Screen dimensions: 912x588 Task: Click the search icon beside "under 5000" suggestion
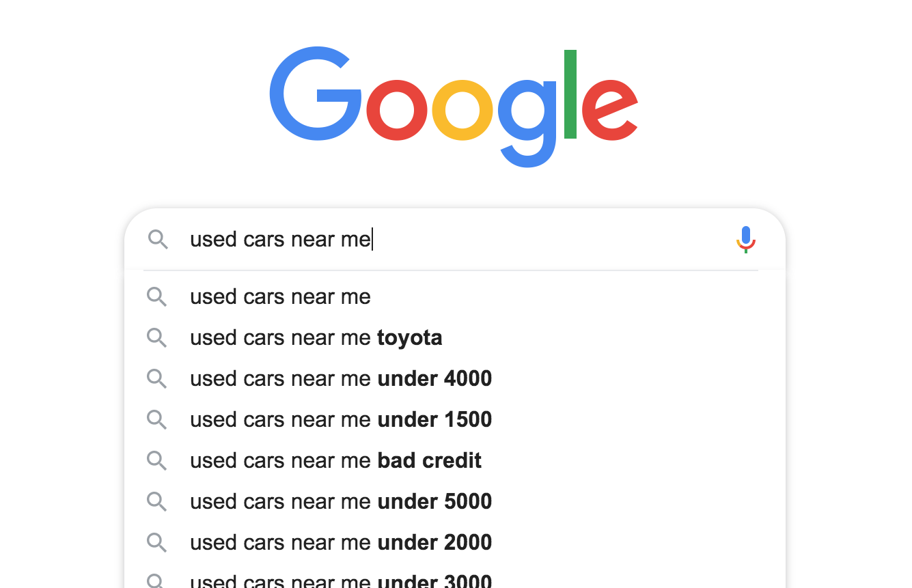point(156,501)
